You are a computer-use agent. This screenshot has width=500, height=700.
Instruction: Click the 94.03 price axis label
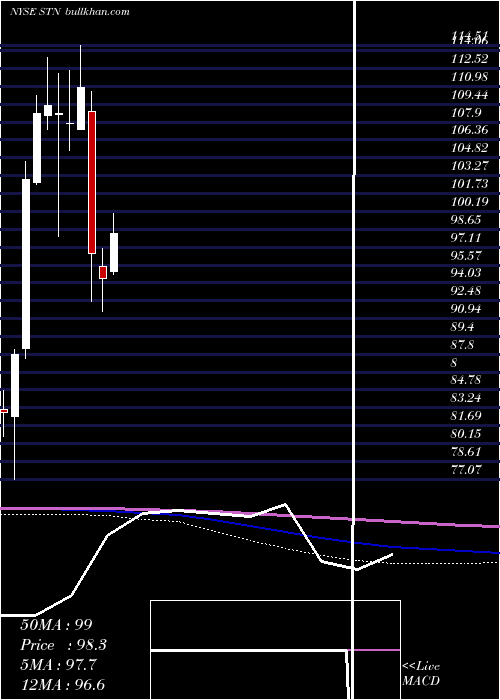(x=466, y=273)
